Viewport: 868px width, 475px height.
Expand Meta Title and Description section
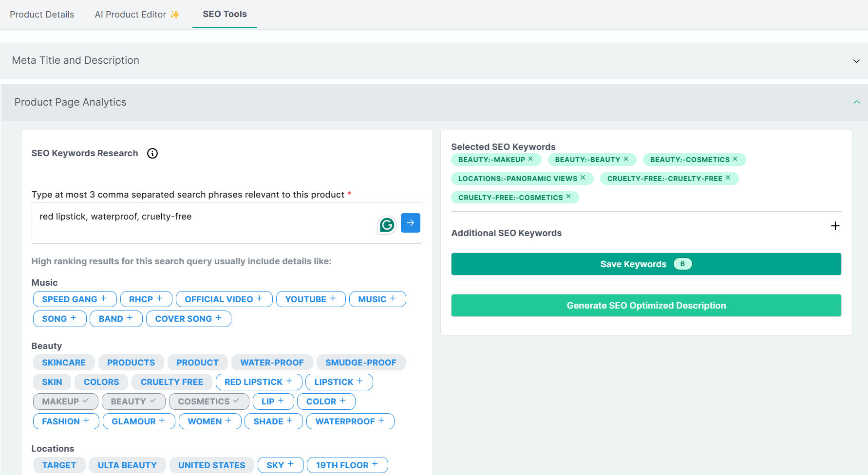point(434,60)
